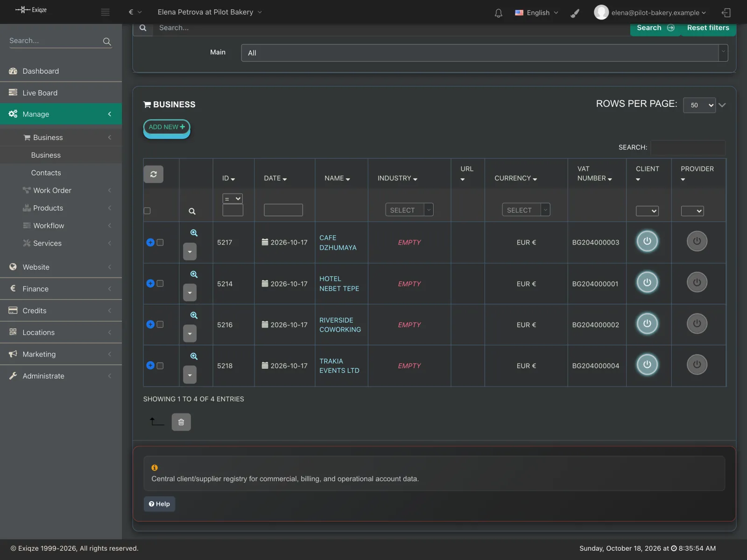This screenshot has height=560, width=747.
Task: Open the theme brush icon
Action: click(x=575, y=13)
